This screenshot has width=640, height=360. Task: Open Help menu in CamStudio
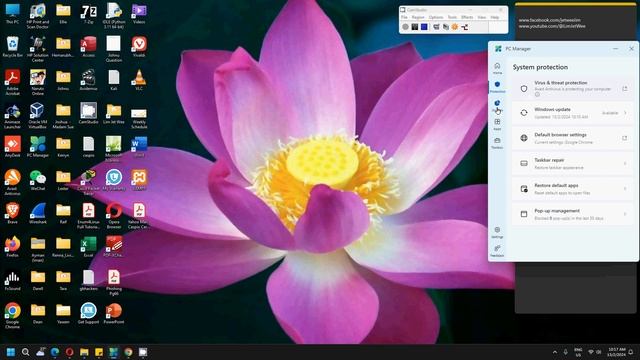[495, 18]
